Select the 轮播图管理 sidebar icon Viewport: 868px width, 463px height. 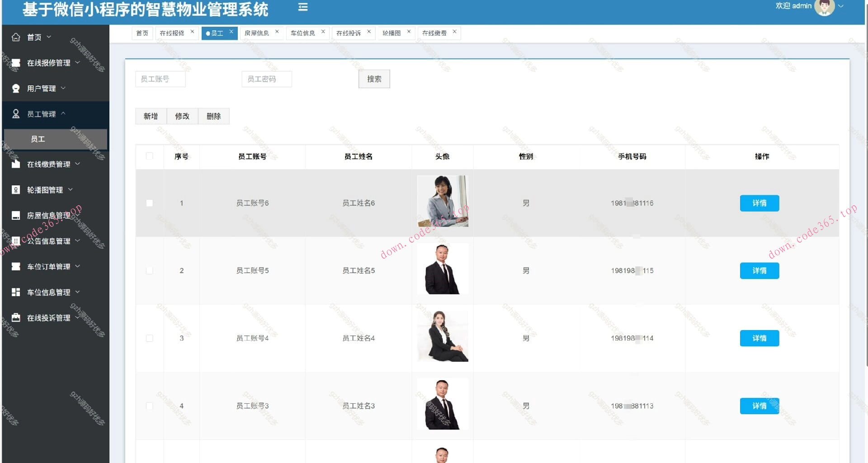pyautogui.click(x=16, y=189)
